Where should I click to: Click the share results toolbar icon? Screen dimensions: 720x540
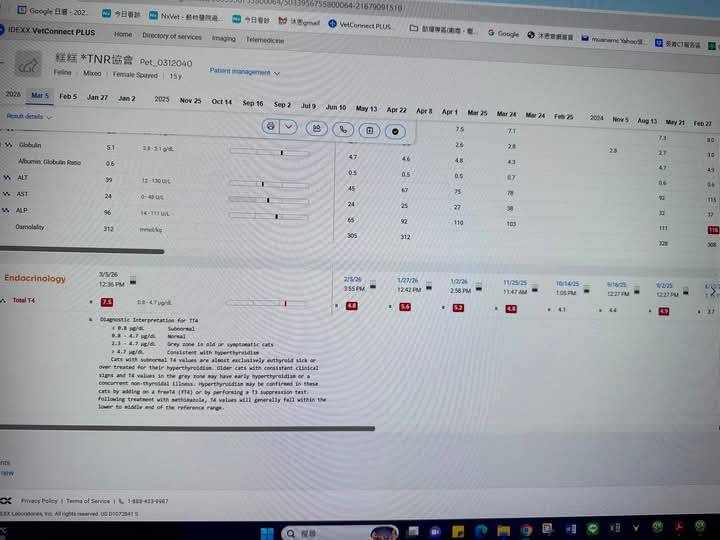click(x=317, y=128)
